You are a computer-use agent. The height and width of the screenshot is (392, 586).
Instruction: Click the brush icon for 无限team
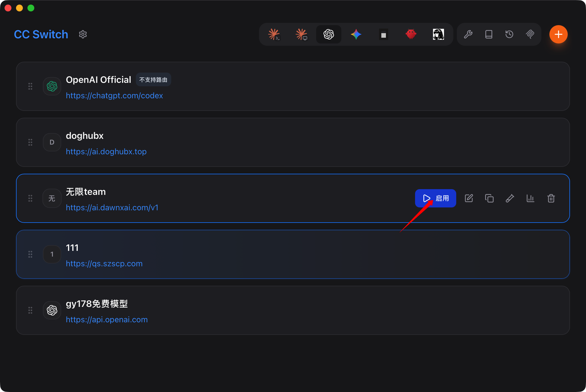point(510,198)
